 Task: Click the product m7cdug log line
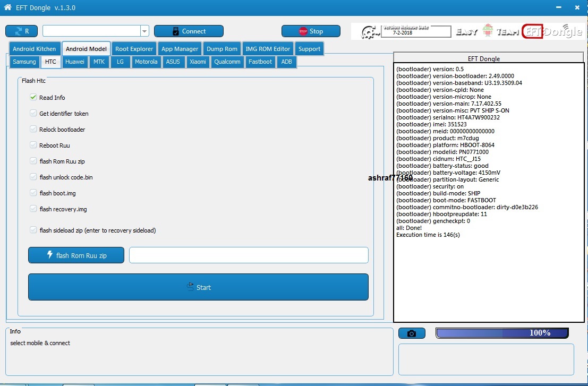(437, 138)
